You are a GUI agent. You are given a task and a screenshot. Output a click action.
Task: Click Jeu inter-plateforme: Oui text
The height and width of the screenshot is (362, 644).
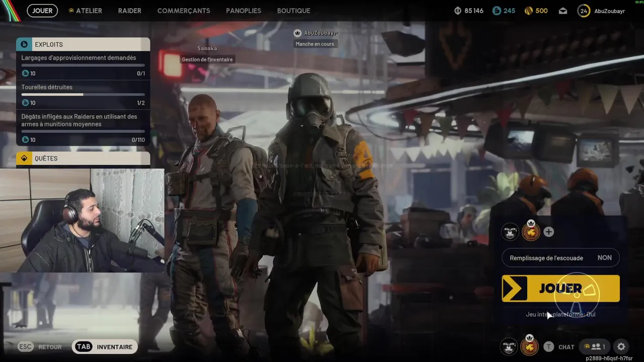(560, 314)
